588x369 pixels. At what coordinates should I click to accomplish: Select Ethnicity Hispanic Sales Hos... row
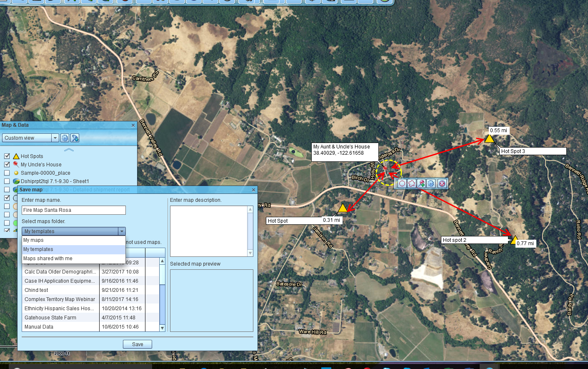pos(90,309)
